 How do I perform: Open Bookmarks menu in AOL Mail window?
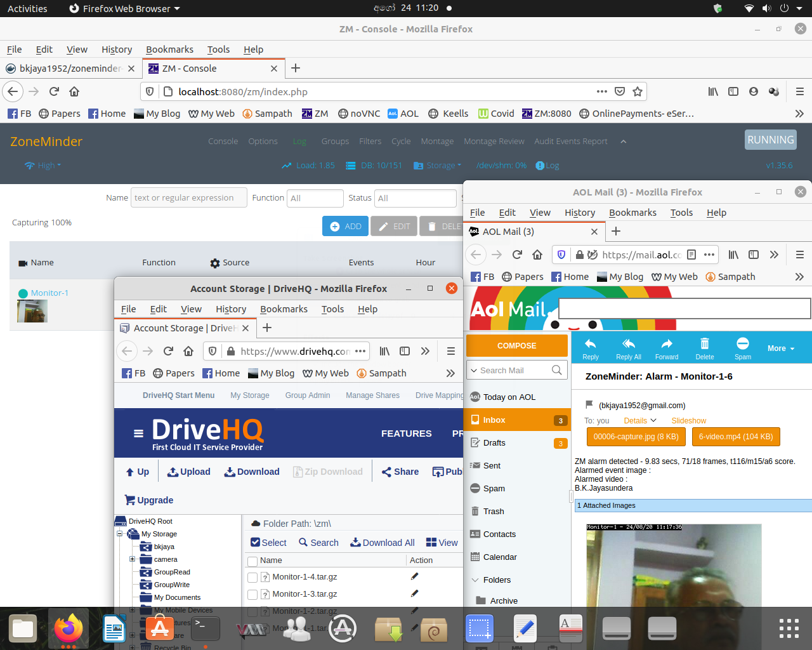point(632,213)
